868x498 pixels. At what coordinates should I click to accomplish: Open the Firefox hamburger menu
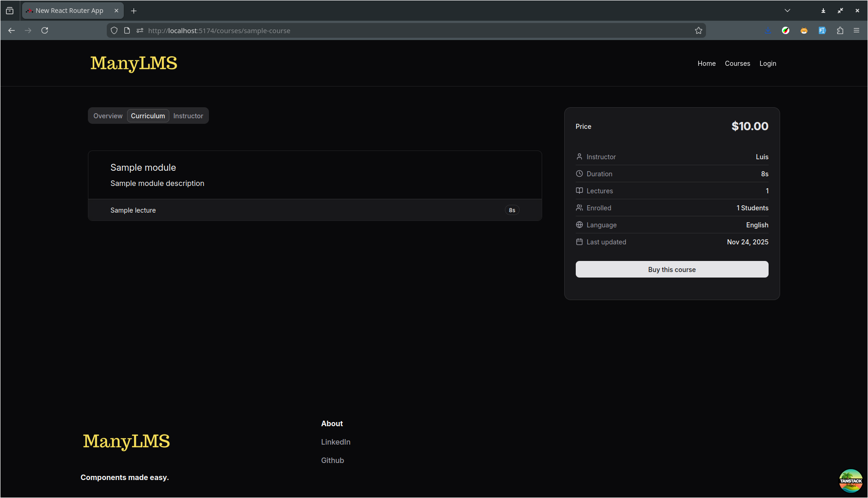coord(856,30)
